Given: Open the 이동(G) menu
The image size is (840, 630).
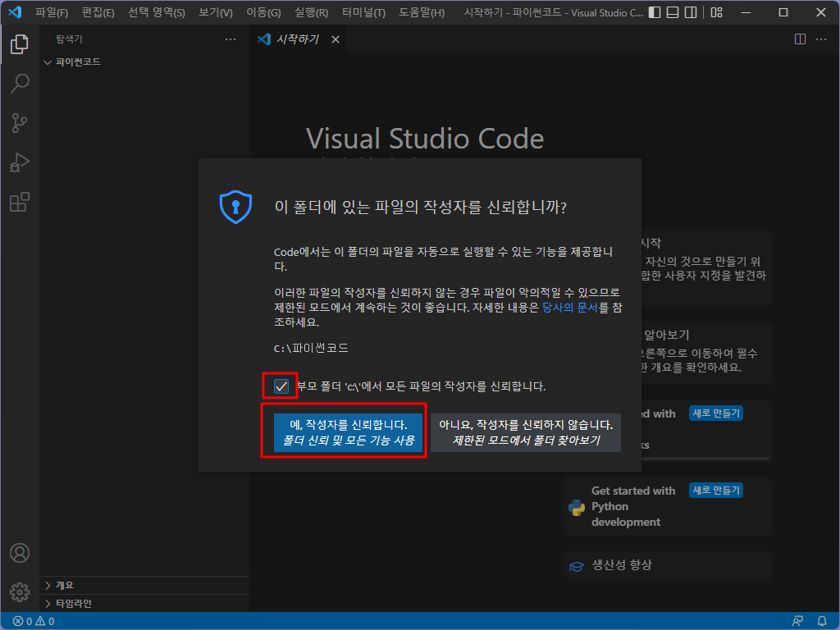Looking at the screenshot, I should point(263,12).
